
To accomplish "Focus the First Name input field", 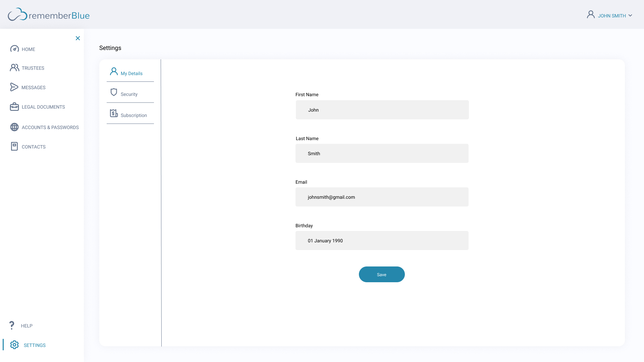I will click(382, 110).
